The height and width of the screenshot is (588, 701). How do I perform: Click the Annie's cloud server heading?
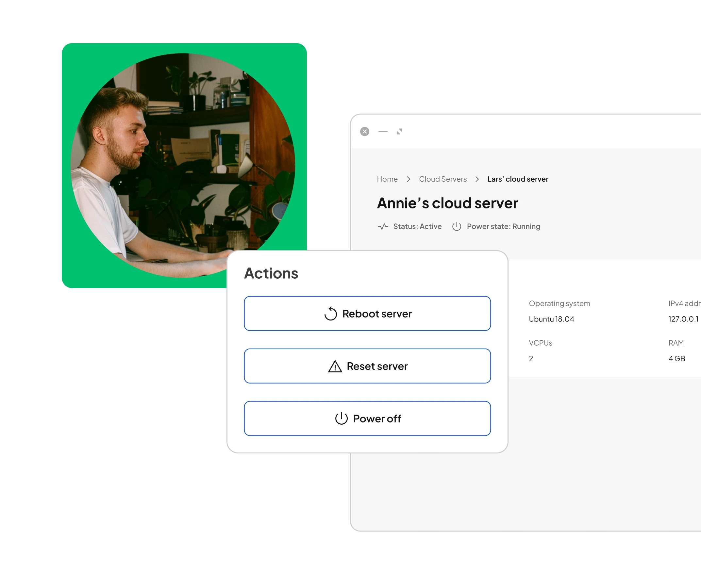pyautogui.click(x=447, y=203)
